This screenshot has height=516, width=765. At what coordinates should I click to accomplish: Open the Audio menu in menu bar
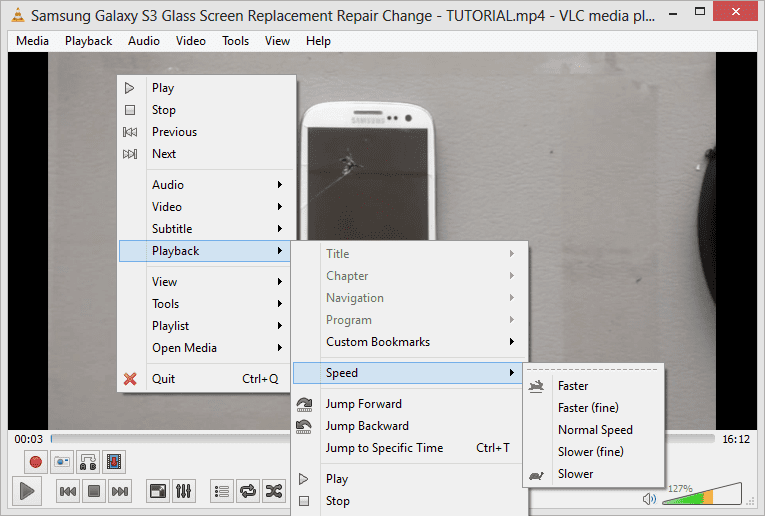pos(144,41)
